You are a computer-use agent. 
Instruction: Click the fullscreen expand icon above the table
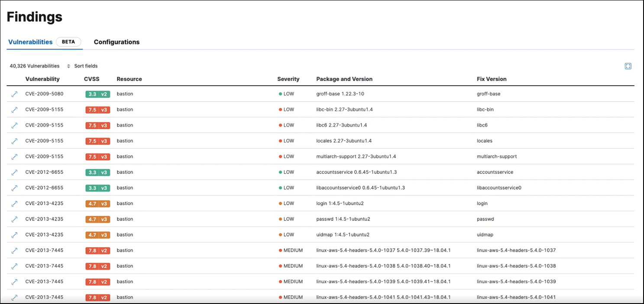click(628, 66)
